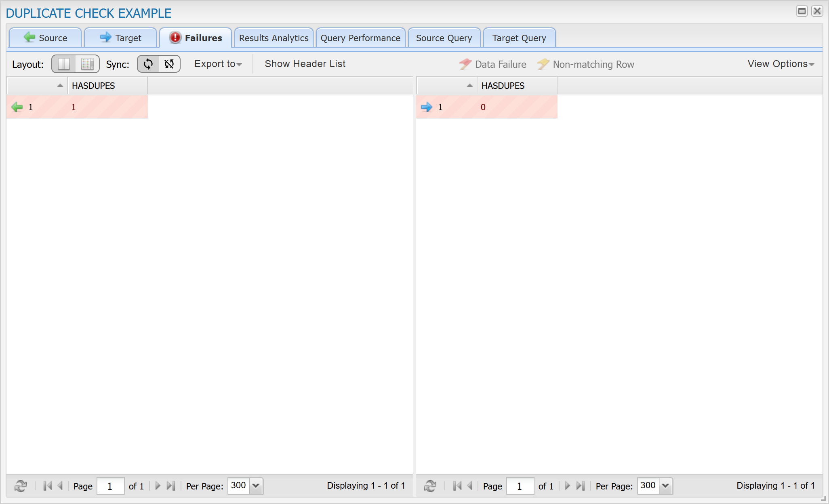Go to next page in right pane

pos(567,486)
